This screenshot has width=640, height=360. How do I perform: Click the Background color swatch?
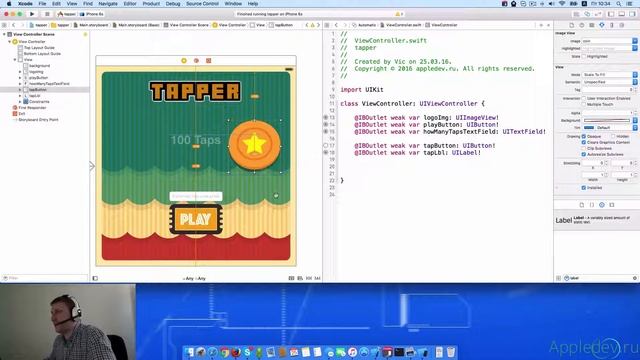coord(607,120)
